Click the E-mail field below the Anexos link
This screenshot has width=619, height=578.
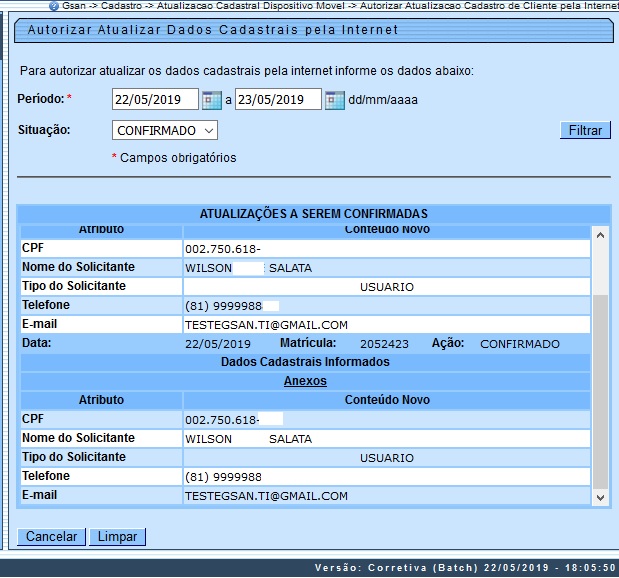(386, 496)
